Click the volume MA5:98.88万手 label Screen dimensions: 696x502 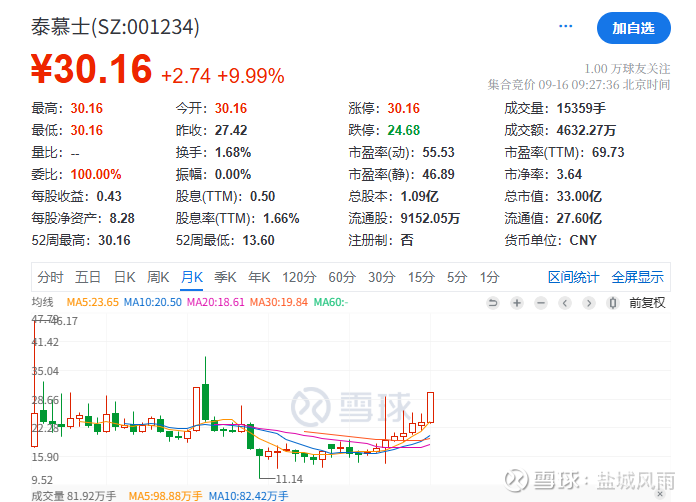point(165,496)
